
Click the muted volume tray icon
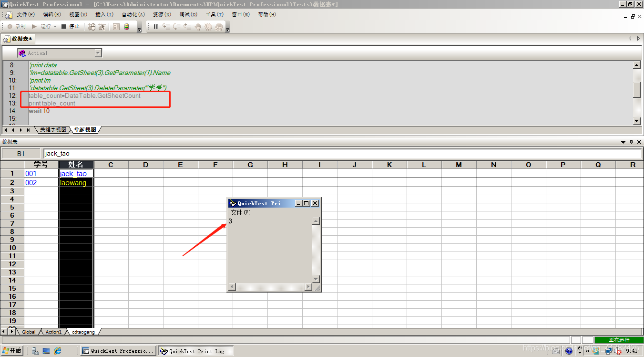tap(618, 351)
